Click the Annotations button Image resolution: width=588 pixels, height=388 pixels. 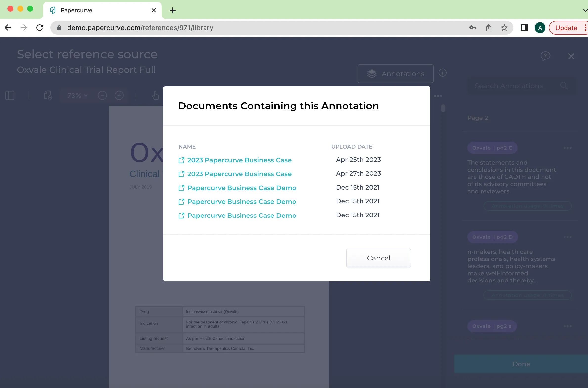click(x=395, y=74)
